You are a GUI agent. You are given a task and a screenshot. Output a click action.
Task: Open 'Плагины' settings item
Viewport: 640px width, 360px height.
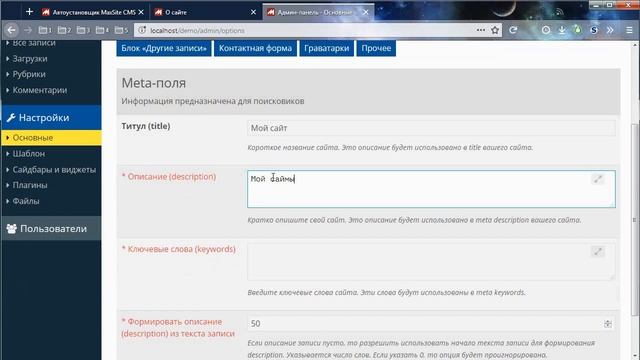tap(30, 185)
